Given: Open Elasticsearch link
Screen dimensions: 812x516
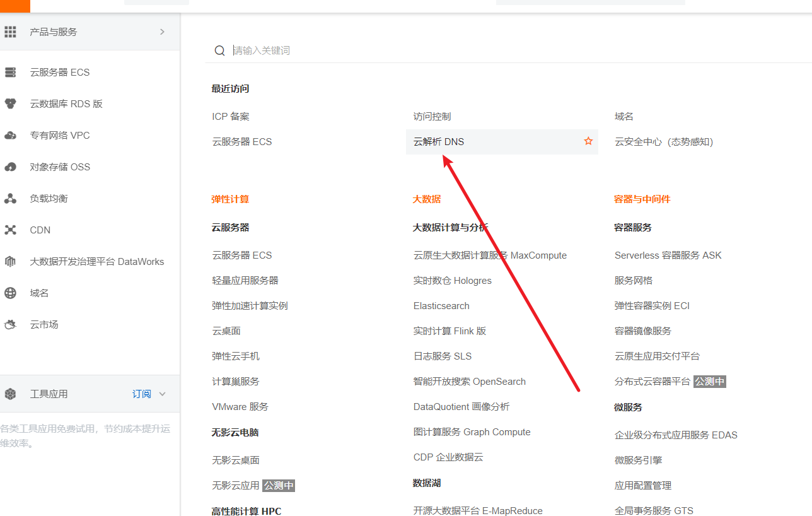Looking at the screenshot, I should 441,306.
